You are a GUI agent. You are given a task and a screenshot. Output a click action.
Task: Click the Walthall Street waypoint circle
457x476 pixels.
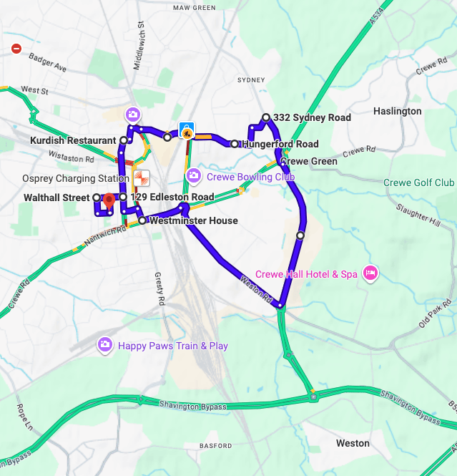tap(97, 198)
